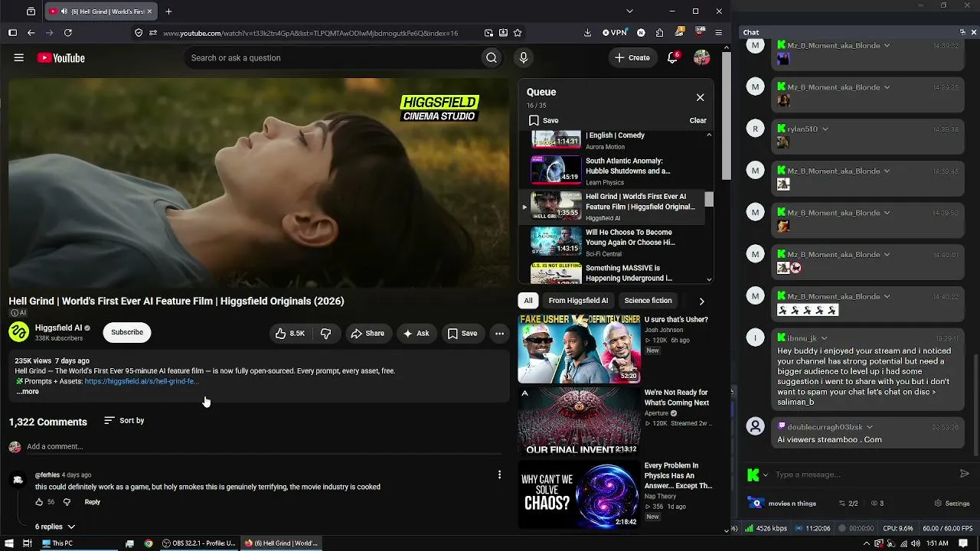
Task: Expand the 6 replies thread
Action: [55, 527]
